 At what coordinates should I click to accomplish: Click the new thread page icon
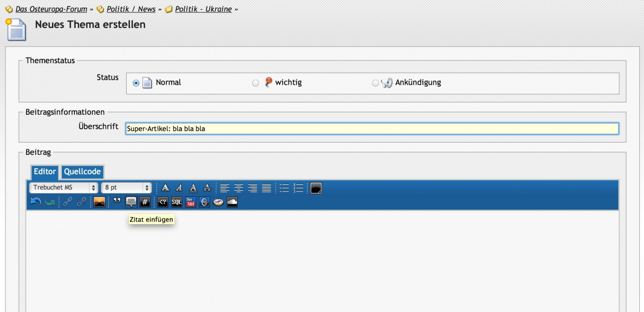[16, 29]
